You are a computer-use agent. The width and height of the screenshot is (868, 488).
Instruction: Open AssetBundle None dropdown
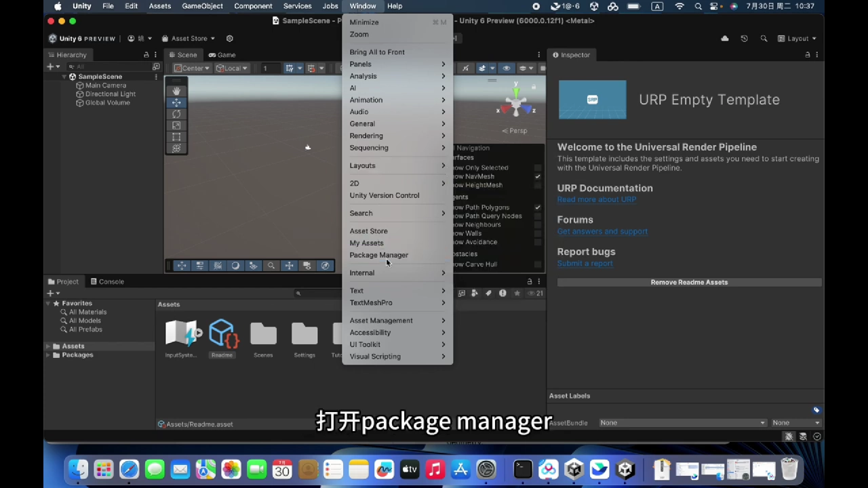point(682,423)
